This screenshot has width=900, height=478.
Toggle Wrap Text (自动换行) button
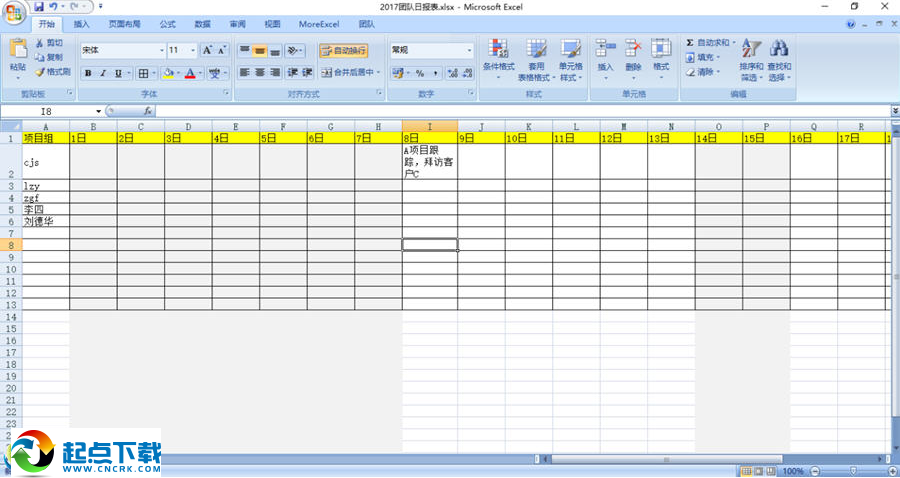[x=344, y=50]
